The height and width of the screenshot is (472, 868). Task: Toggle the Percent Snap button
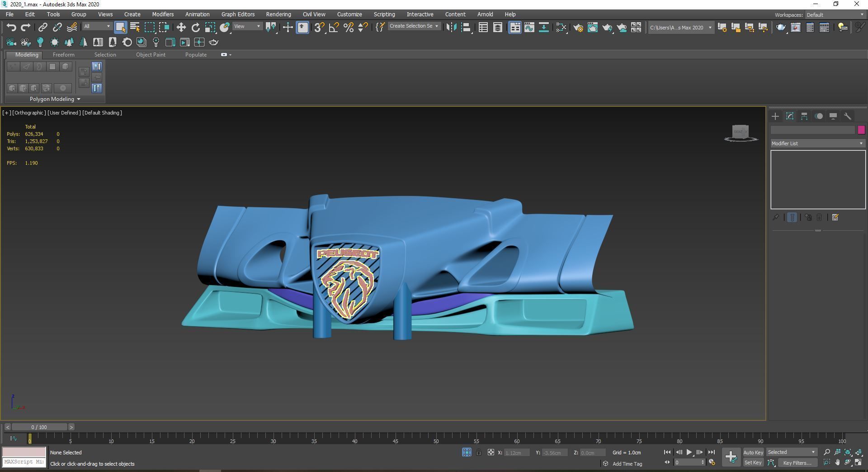[x=349, y=28]
